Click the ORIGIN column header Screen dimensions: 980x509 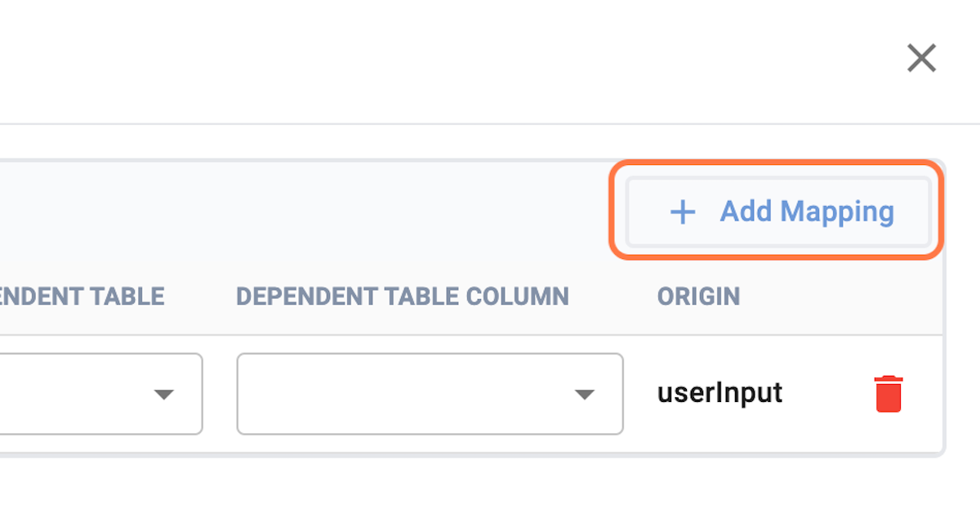click(698, 296)
